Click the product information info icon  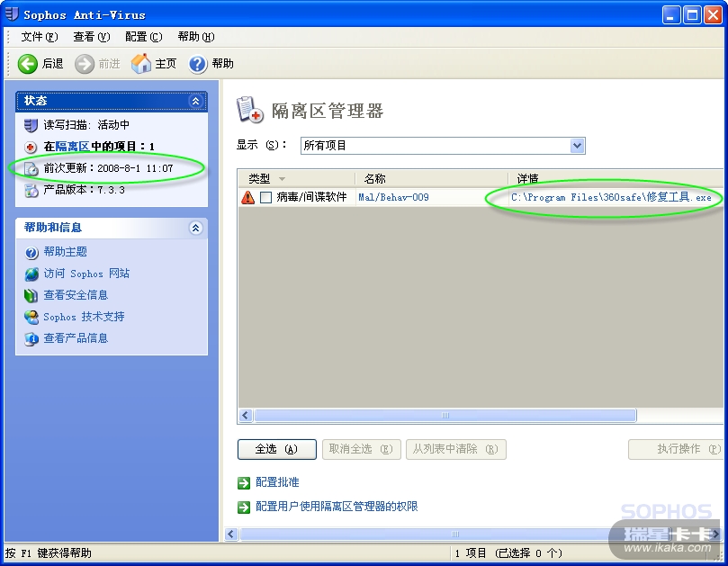(31, 339)
